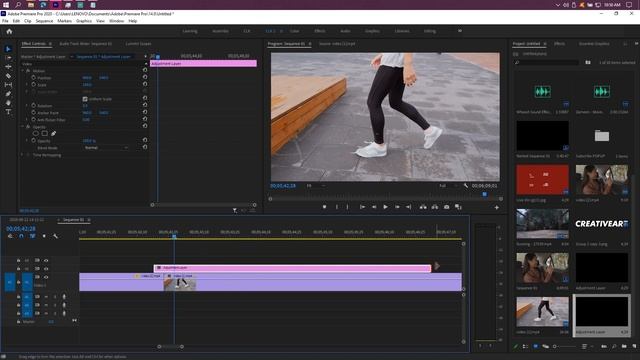The image size is (640, 360).
Task: Reset the Opacity parameter
Action: click(x=145, y=140)
